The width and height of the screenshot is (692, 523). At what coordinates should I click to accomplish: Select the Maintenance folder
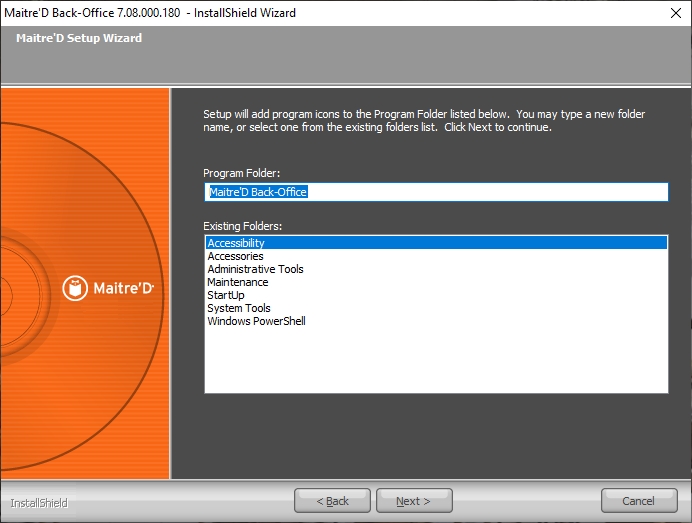click(237, 282)
